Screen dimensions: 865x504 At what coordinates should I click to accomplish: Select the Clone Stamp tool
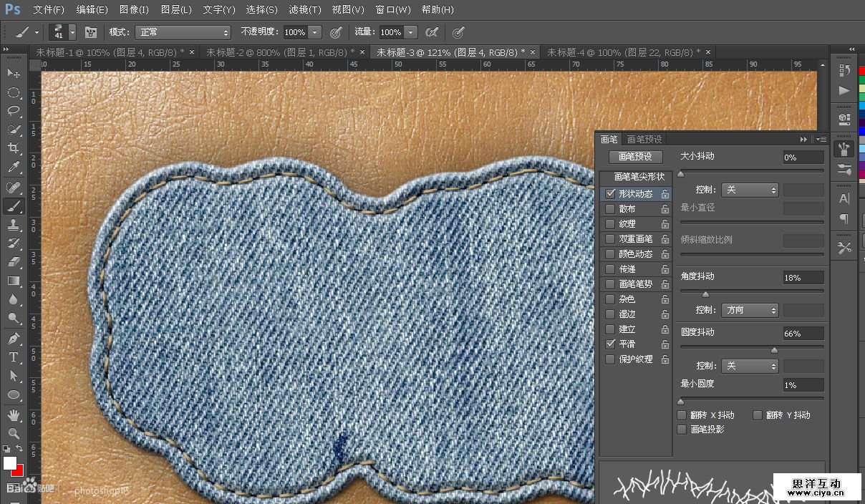(14, 225)
